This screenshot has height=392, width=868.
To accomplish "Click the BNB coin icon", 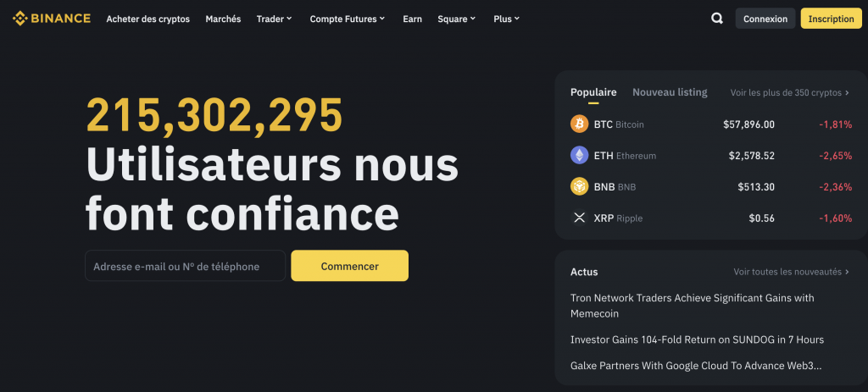I will [580, 187].
